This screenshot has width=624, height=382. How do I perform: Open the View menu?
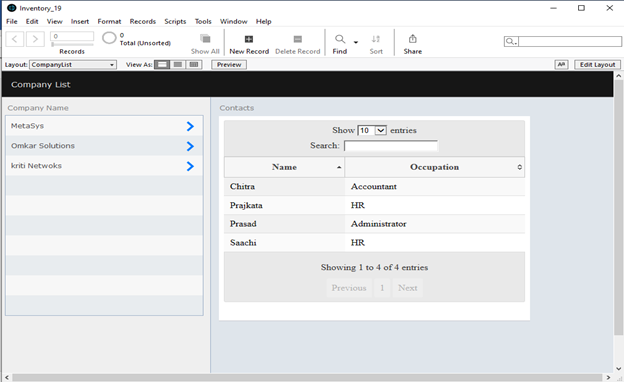[x=55, y=21]
